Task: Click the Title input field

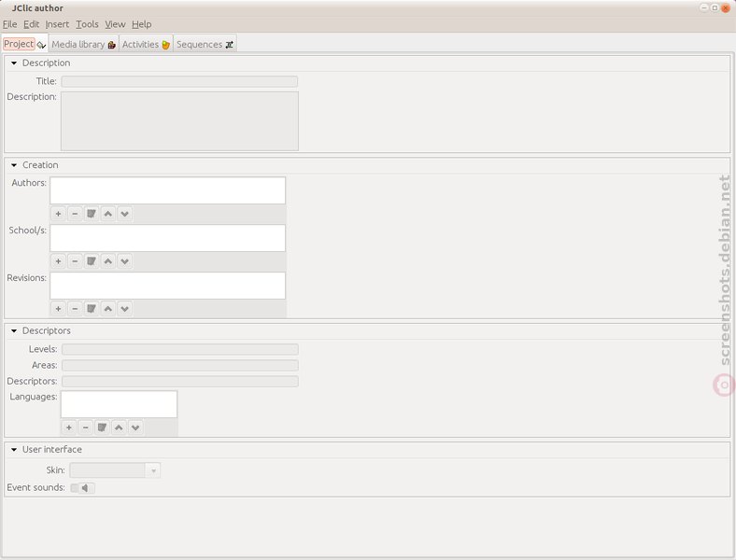Action: pos(179,81)
